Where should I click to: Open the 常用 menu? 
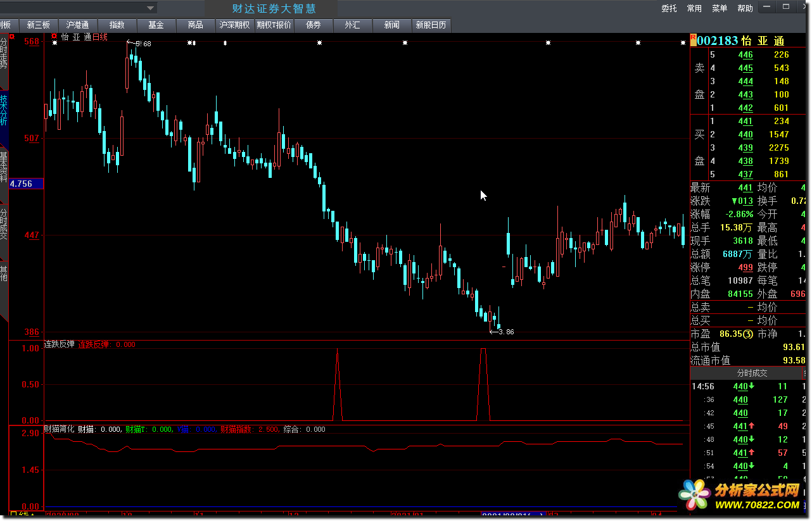click(694, 8)
